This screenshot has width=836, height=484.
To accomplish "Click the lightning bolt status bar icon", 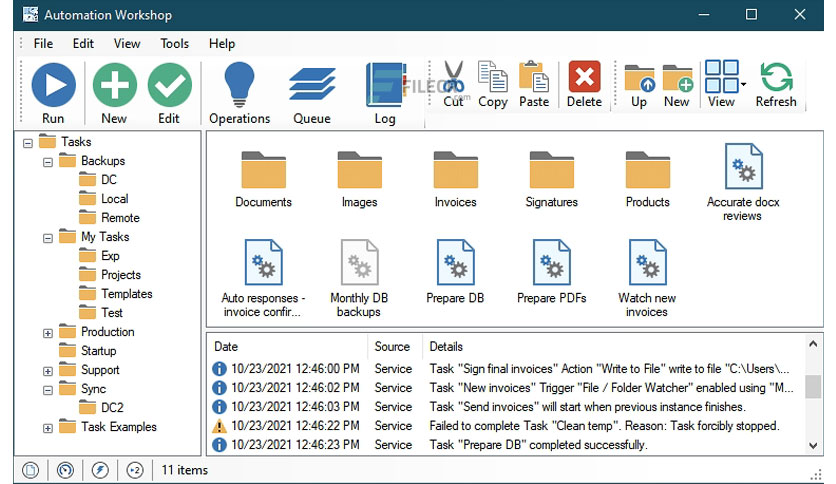I will (100, 470).
